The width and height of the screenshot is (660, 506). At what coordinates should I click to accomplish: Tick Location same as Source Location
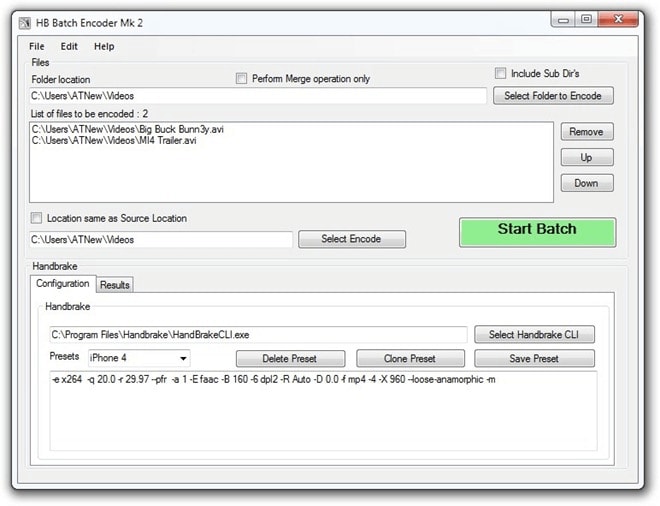(37, 218)
